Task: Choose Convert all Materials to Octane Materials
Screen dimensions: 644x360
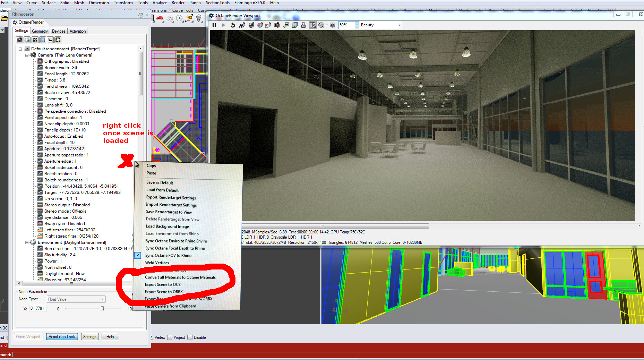Action: click(x=180, y=277)
